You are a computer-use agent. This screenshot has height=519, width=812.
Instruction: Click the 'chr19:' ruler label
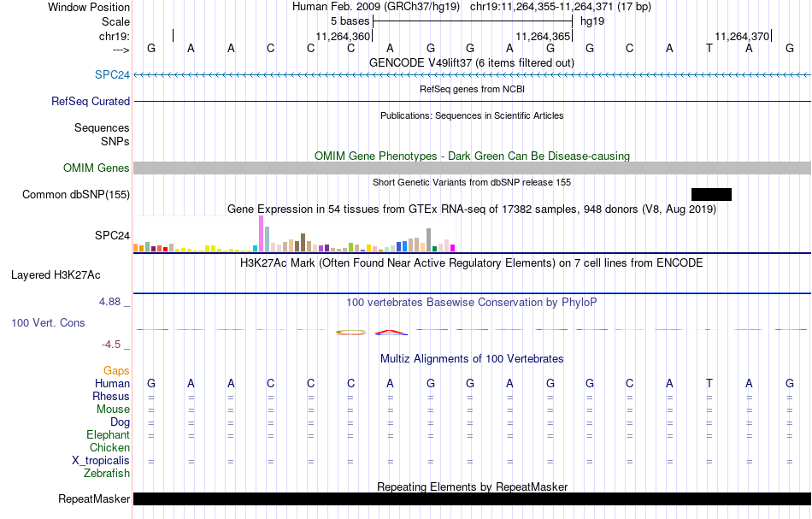click(114, 36)
